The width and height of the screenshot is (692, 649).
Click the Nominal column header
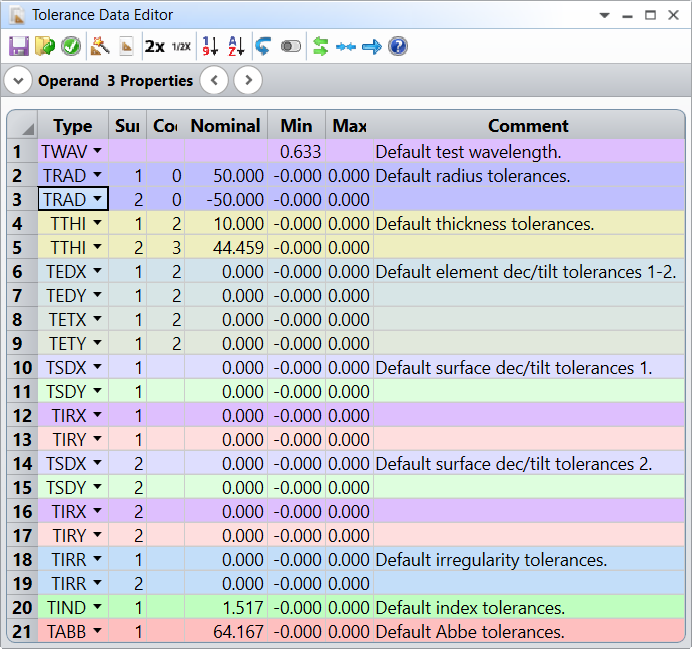coord(226,126)
